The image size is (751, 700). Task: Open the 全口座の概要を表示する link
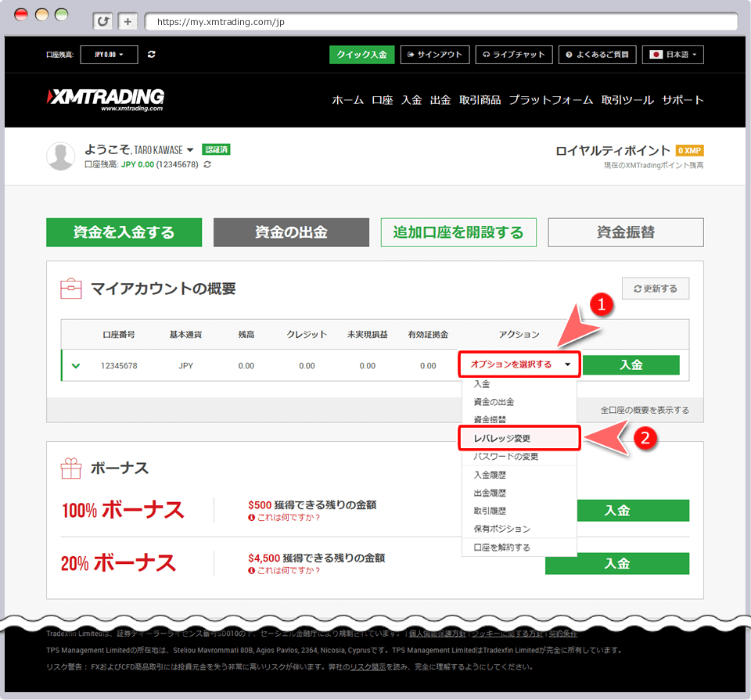(645, 410)
